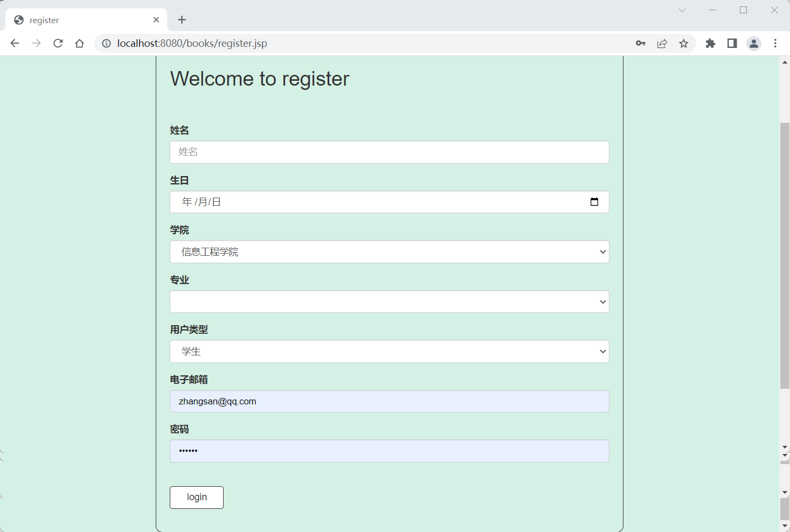
Task: Click the 姓名 label
Action: [x=179, y=130]
